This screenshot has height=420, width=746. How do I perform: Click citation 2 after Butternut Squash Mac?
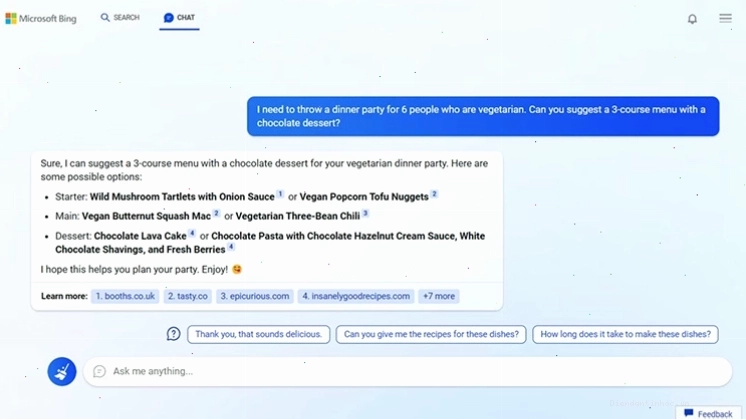(216, 214)
